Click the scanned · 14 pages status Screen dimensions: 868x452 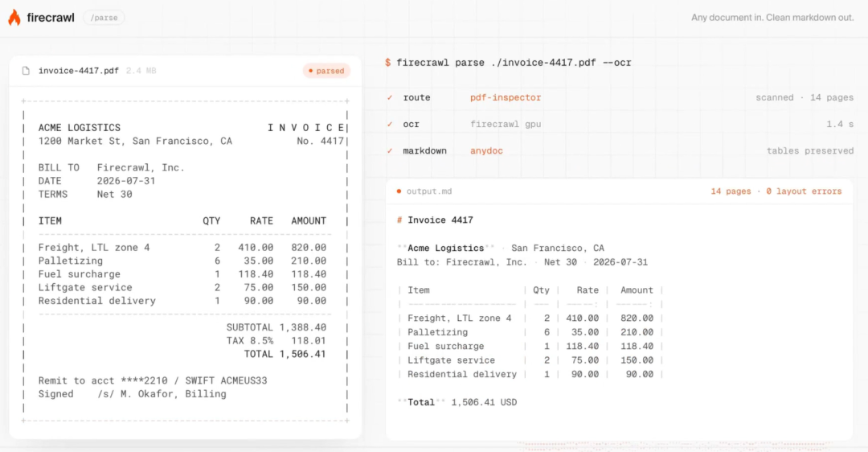(x=805, y=97)
